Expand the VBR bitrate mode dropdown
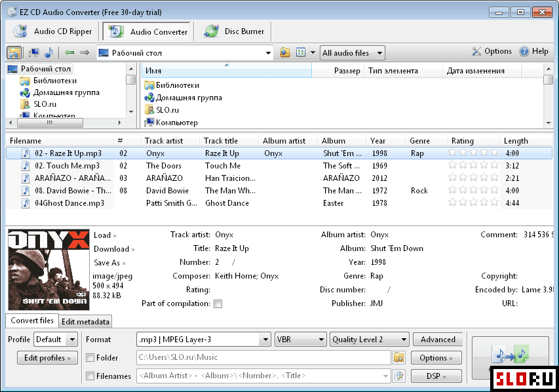 coord(300,340)
